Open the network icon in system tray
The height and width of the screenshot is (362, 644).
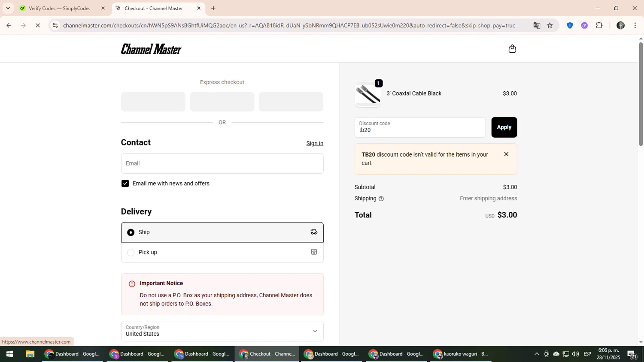point(566,354)
